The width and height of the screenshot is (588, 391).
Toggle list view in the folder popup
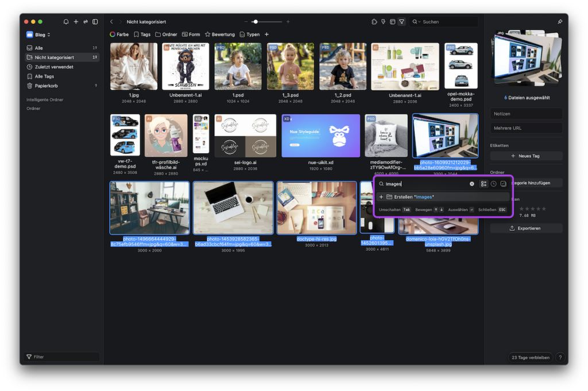pos(483,184)
